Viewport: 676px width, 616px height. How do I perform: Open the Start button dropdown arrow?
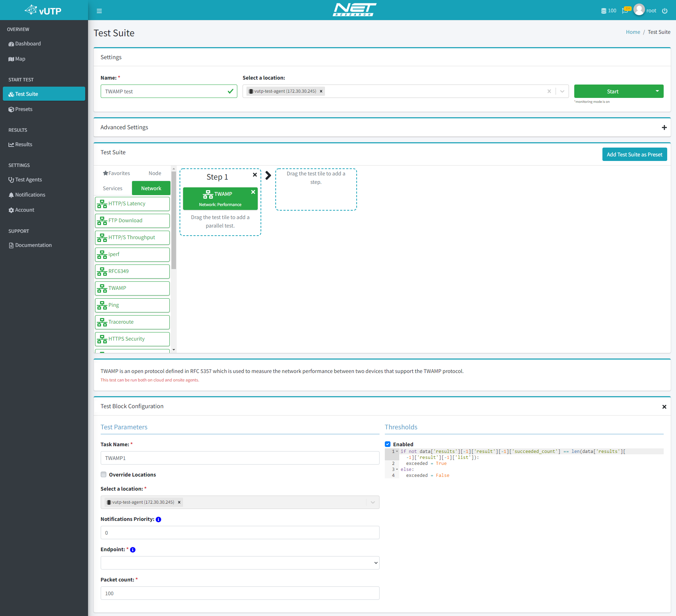(x=657, y=91)
